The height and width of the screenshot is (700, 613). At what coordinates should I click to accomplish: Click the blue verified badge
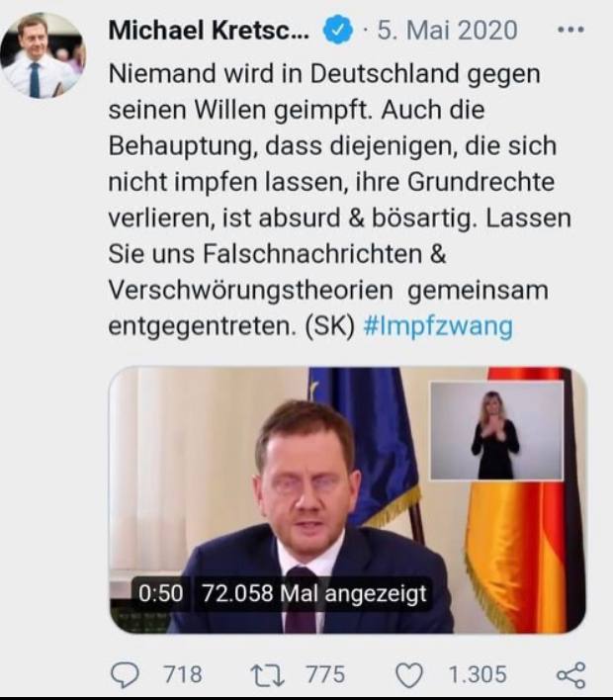tap(337, 30)
